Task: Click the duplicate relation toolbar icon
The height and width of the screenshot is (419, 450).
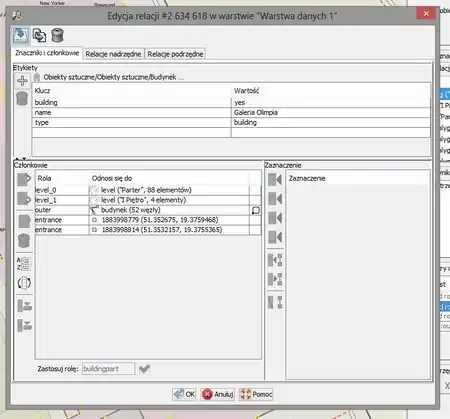Action: [39, 36]
